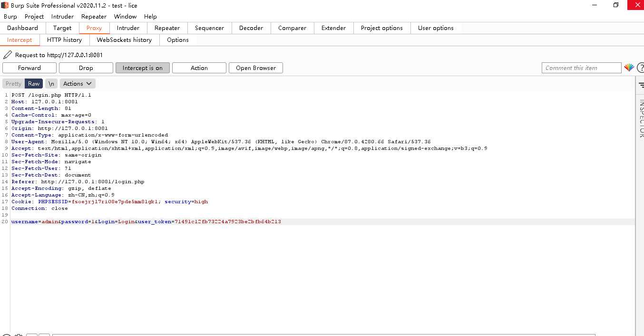This screenshot has width=644, height=336.
Task: Click the Accept-Encoding: gzip, deflate line
Action: [61, 188]
